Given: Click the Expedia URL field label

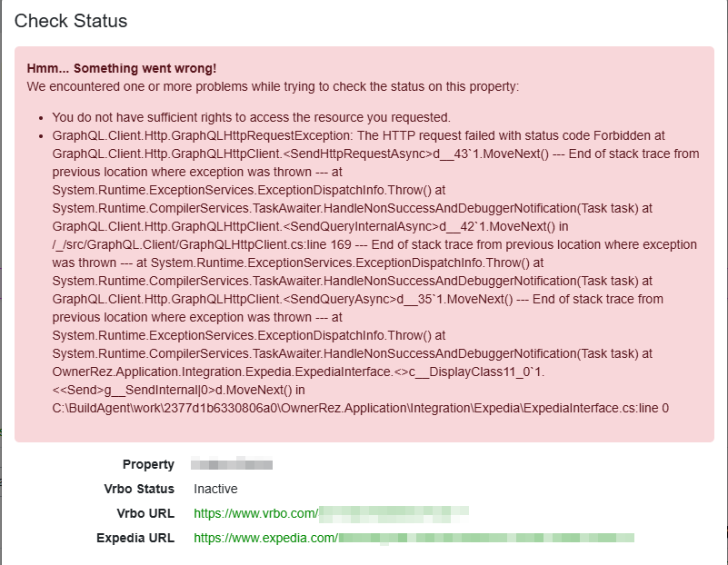Looking at the screenshot, I should (135, 538).
